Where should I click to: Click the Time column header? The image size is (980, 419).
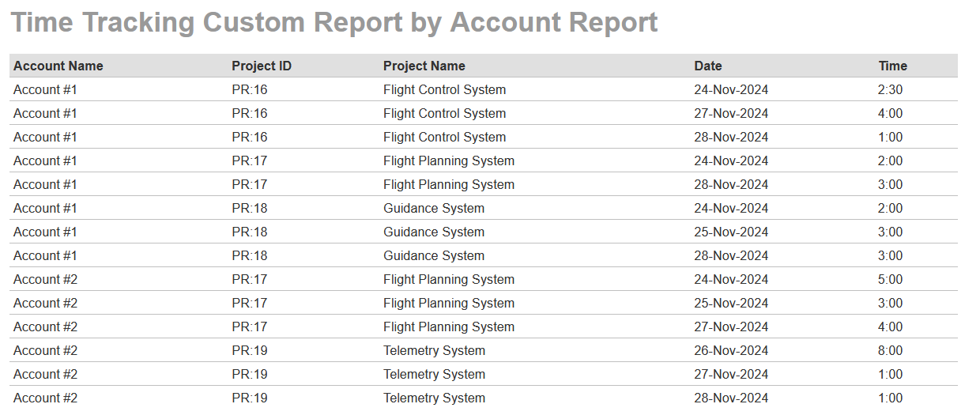tap(893, 66)
